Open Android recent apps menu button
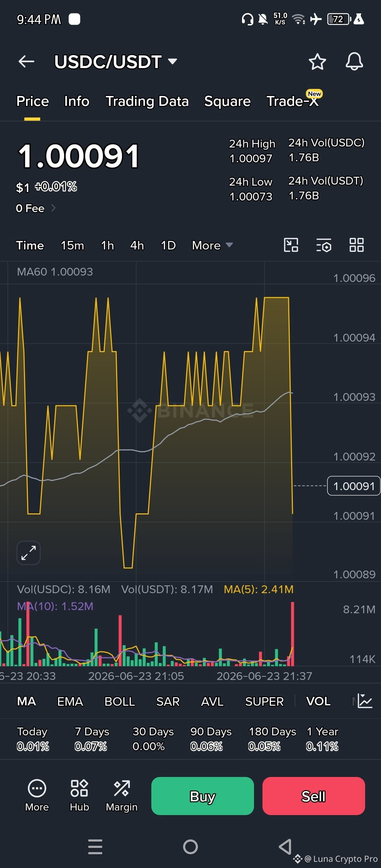Screen dimensions: 381x868 click(95, 846)
